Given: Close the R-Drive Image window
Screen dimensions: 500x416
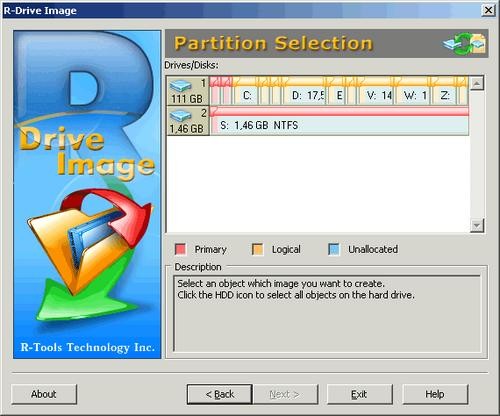Looking at the screenshot, I should click(488, 10).
